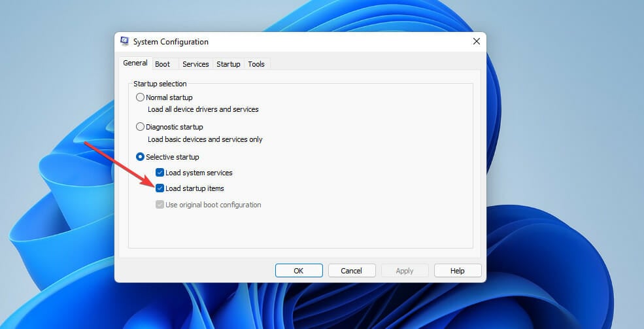Image resolution: width=644 pixels, height=329 pixels.
Task: Pick the Selective startup radio button
Action: pyautogui.click(x=140, y=157)
